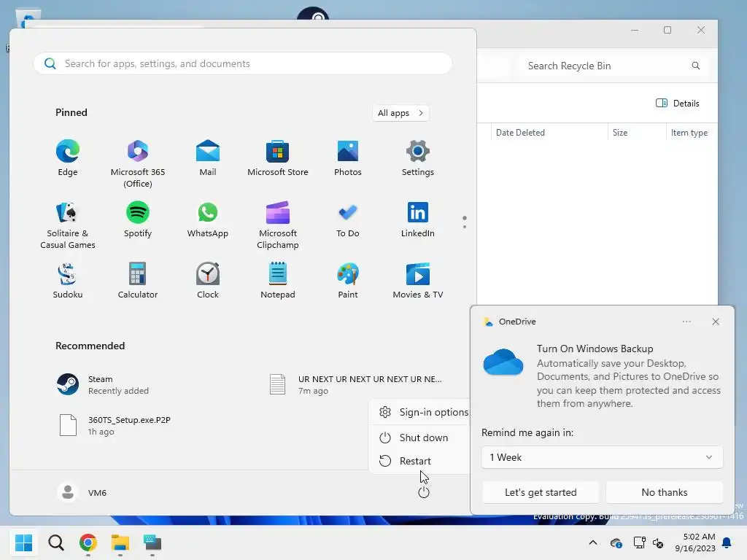Open Microsoft Store from pinned apps
The image size is (747, 560).
(x=278, y=158)
